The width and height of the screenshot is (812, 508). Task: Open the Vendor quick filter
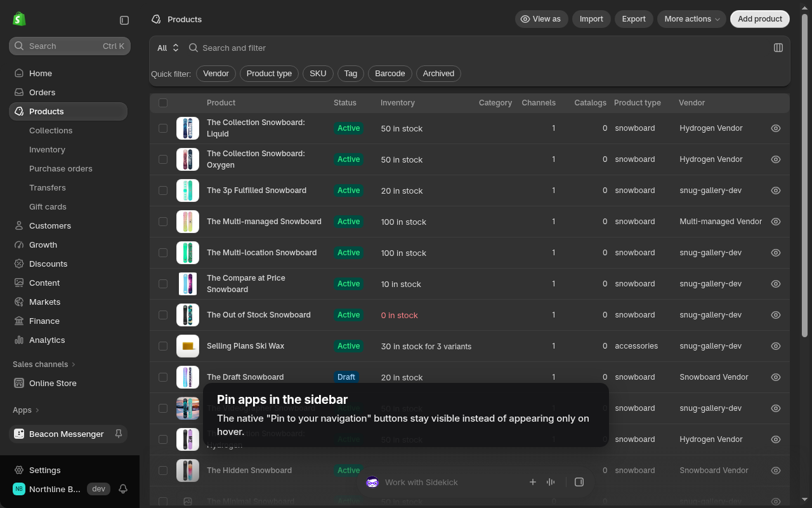tap(216, 74)
